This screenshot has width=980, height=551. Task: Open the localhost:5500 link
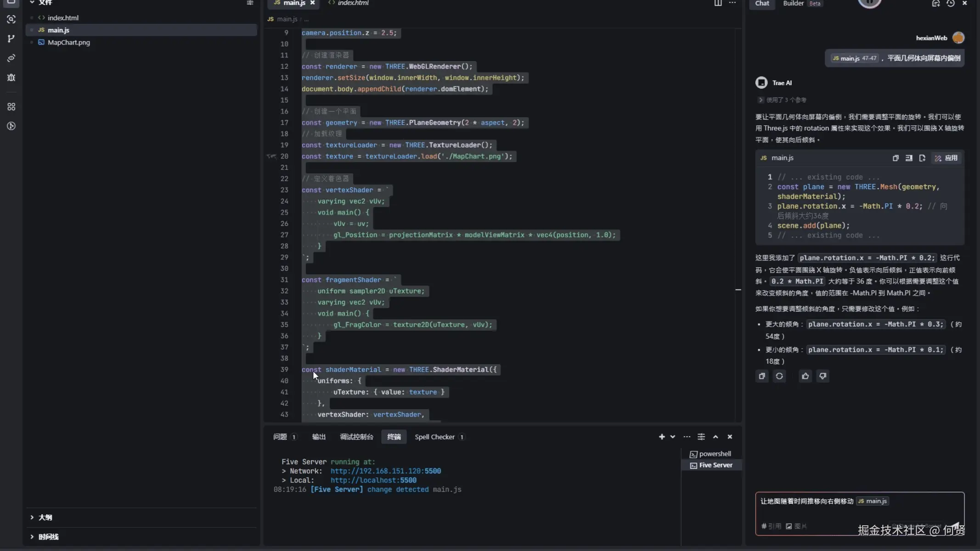tap(373, 480)
